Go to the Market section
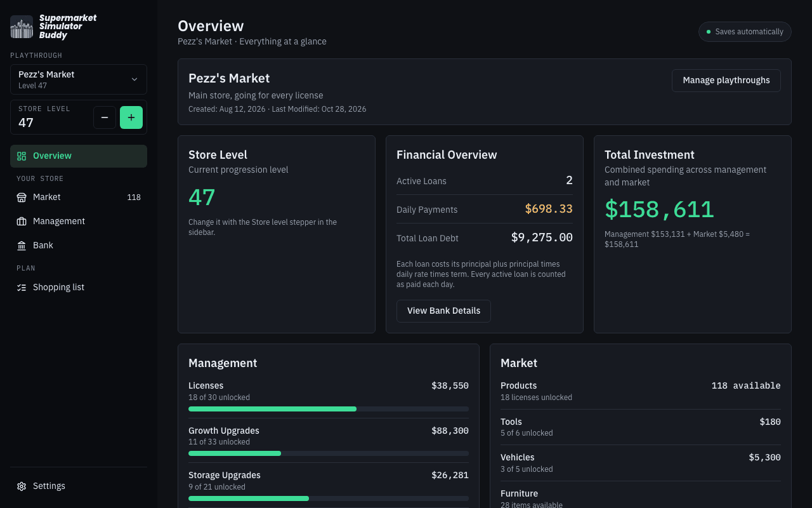812x508 pixels. 79,197
